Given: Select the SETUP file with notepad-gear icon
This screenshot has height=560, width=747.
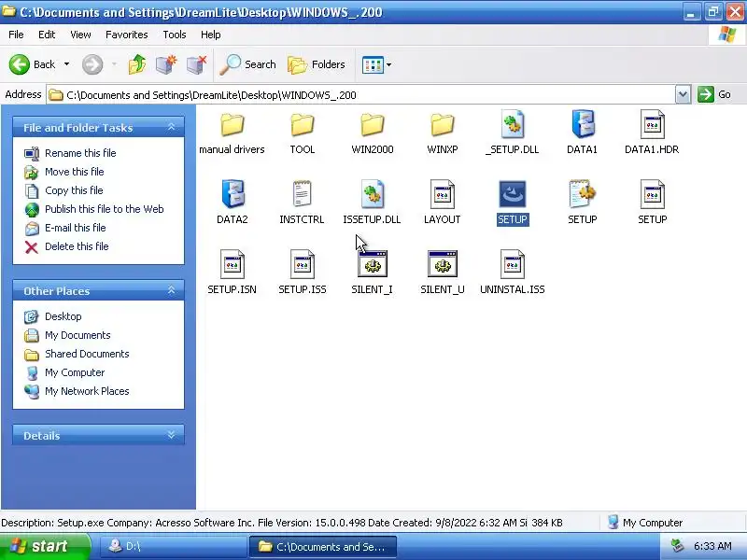Looking at the screenshot, I should (x=582, y=203).
